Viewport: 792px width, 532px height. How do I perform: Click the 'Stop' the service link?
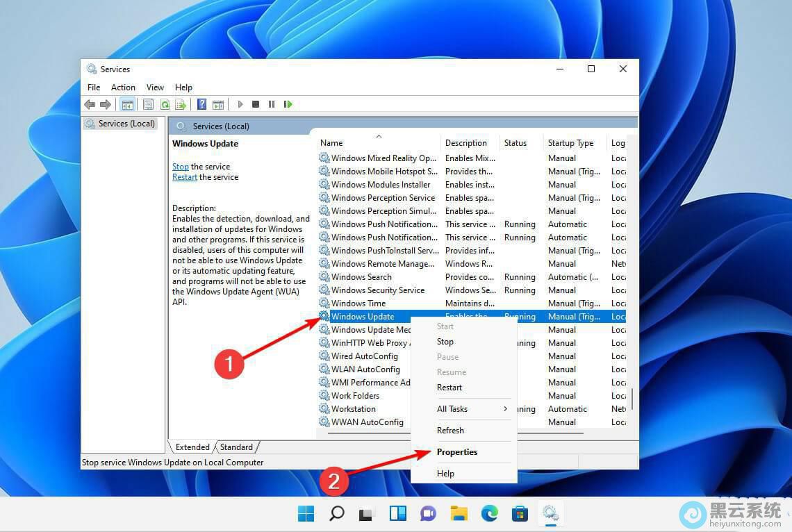tap(180, 167)
